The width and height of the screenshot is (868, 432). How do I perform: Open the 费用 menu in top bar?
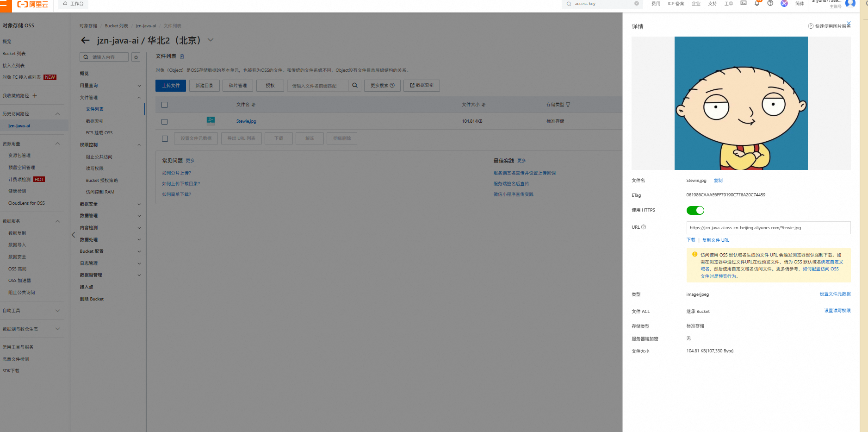click(x=656, y=4)
